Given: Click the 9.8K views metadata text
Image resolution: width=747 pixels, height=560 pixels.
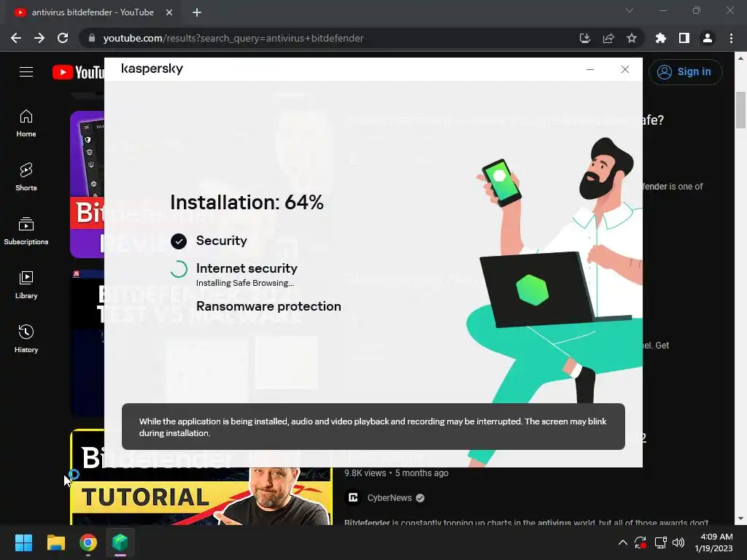Looking at the screenshot, I should coord(365,472).
